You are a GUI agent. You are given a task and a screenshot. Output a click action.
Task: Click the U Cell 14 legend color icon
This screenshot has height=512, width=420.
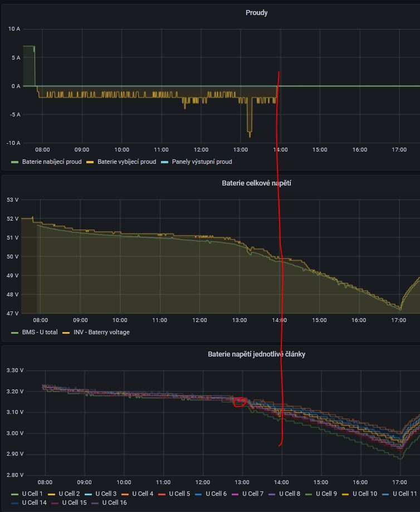tap(15, 503)
